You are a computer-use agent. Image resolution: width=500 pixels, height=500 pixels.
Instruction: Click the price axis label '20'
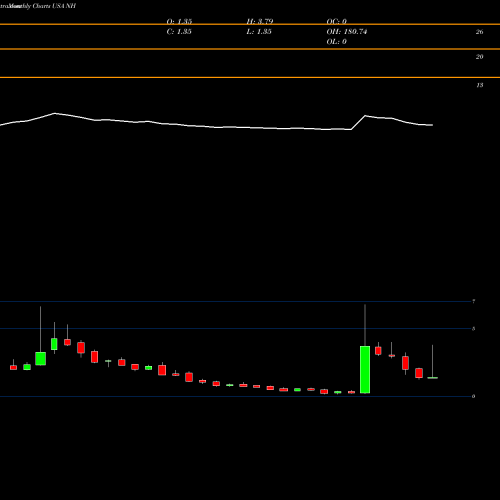coord(479,57)
